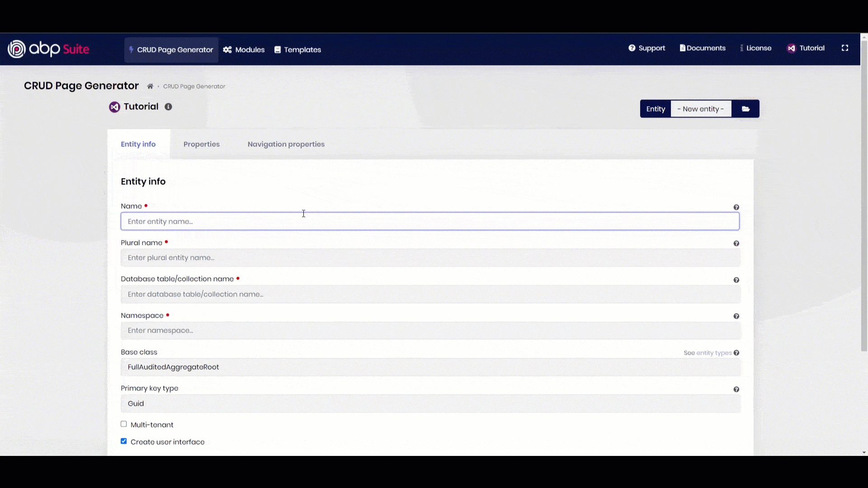Open the Modules menu

click(x=244, y=50)
